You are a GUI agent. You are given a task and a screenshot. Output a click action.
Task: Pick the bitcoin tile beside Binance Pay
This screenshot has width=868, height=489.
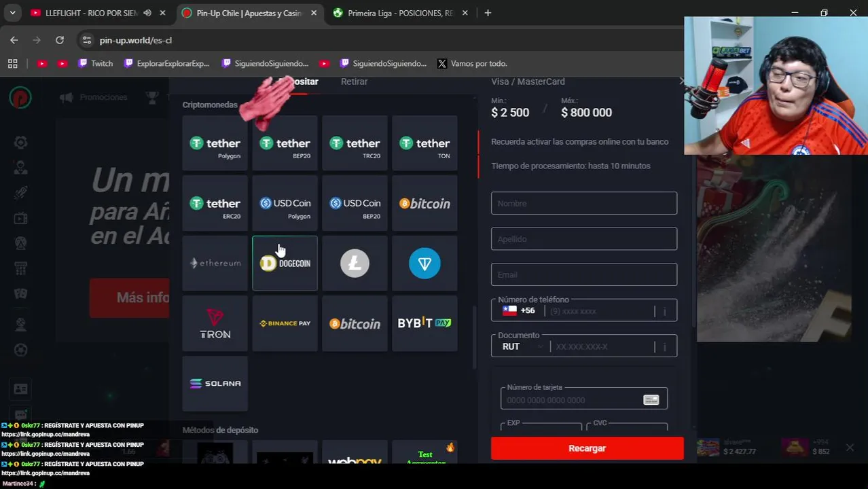[355, 324]
